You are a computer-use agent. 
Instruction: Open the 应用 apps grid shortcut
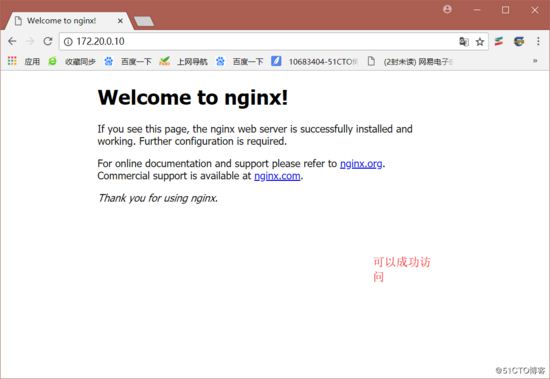pyautogui.click(x=24, y=61)
